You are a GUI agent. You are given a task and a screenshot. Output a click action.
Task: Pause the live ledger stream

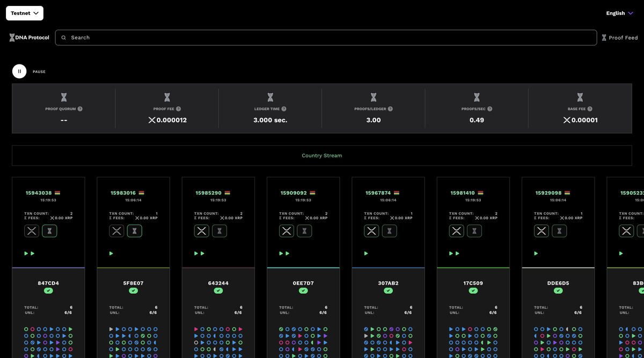tap(19, 71)
